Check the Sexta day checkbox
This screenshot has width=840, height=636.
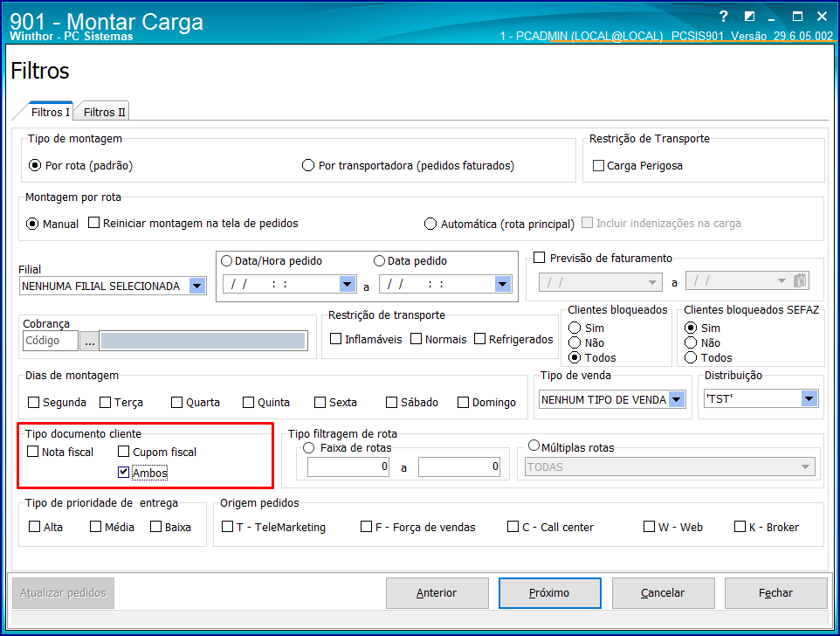point(320,402)
